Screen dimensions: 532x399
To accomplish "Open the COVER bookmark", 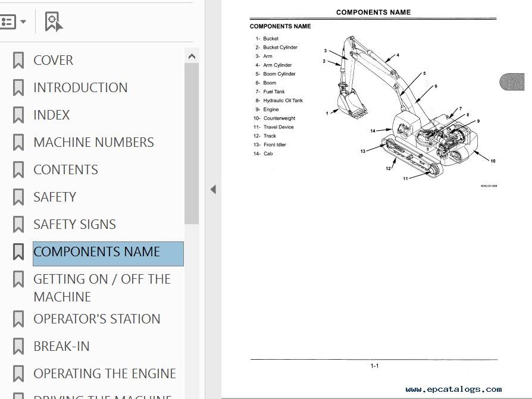I will [54, 60].
